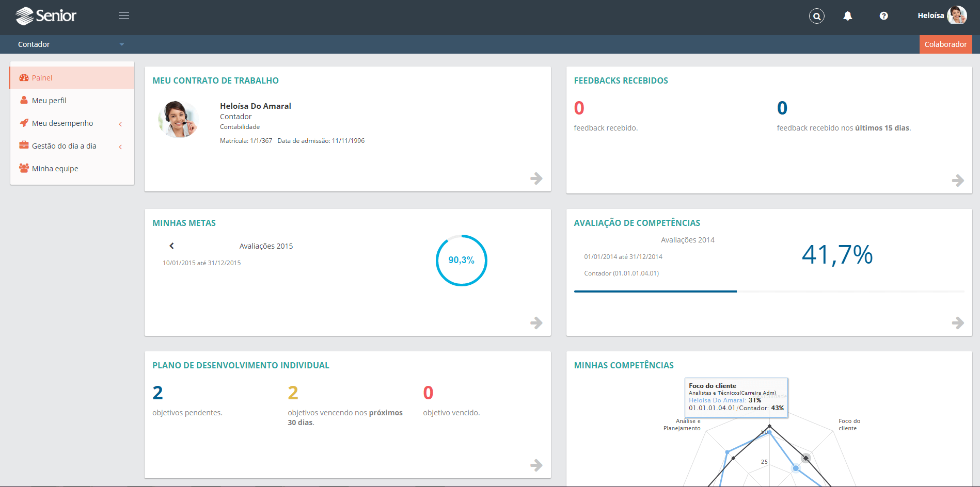Click Contador (01.01.01.04.01) text

point(622,273)
